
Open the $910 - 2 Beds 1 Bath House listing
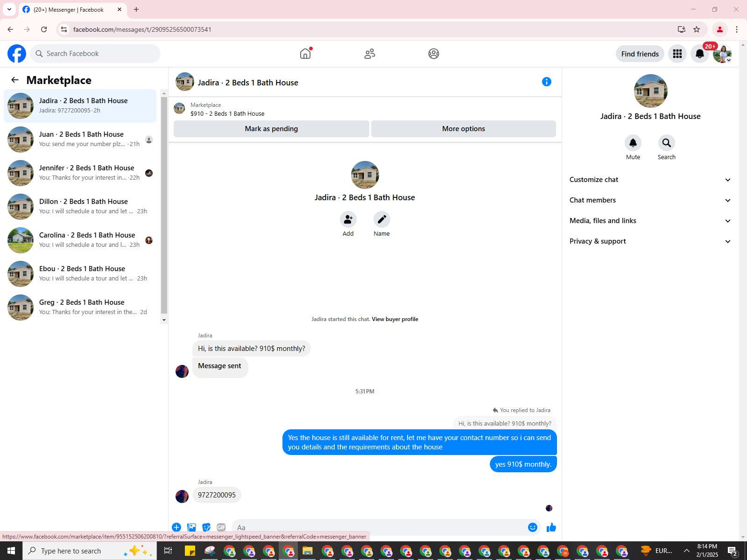point(227,113)
